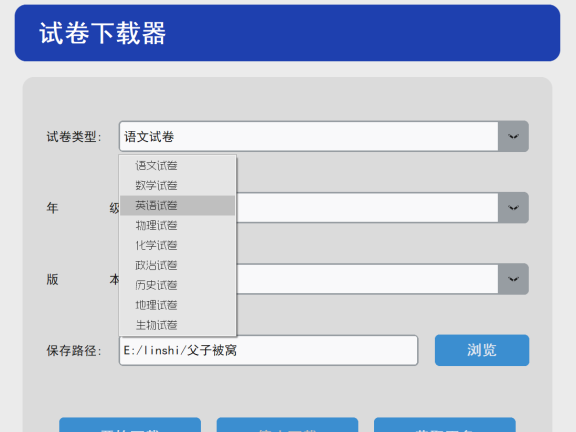Choose 地理试卷 in the list
Image resolution: width=576 pixels, height=432 pixels.
[177, 305]
